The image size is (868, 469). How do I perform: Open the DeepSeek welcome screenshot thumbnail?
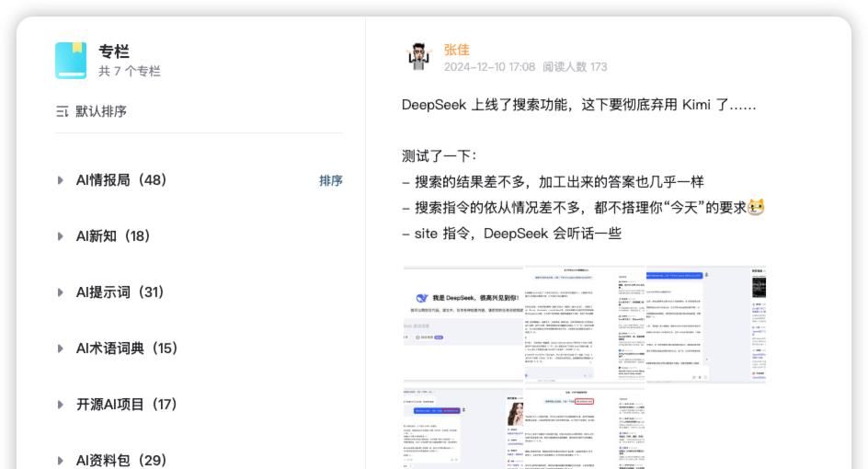pos(464,325)
